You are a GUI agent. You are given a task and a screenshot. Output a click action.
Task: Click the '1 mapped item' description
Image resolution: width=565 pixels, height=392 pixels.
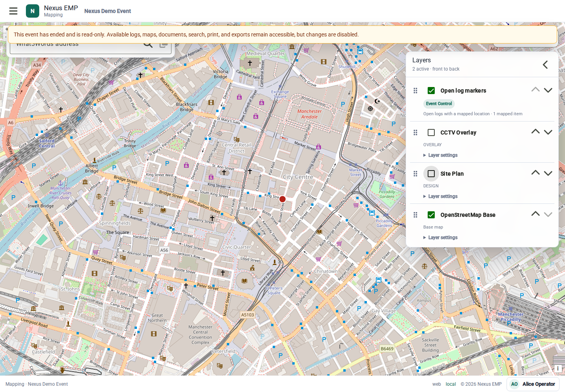(x=473, y=114)
